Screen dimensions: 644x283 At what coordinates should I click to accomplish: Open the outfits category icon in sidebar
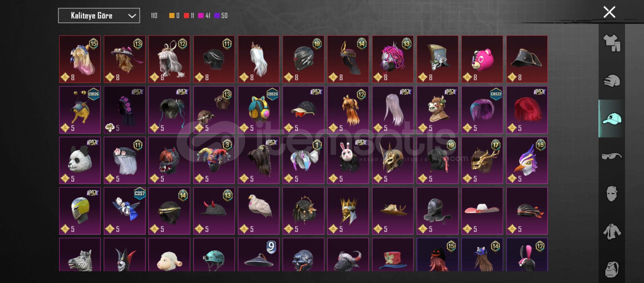[612, 43]
